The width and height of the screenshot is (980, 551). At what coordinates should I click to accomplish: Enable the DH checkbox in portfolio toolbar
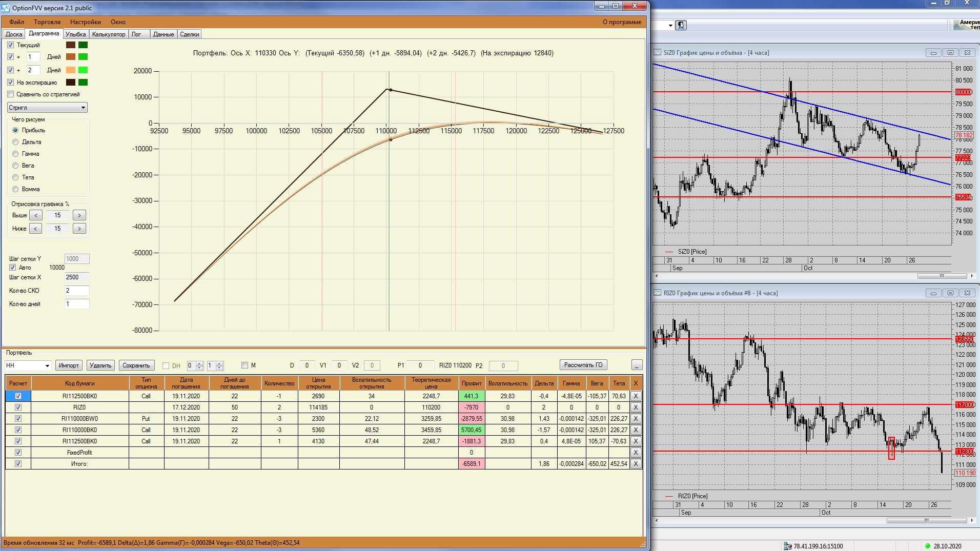[166, 365]
